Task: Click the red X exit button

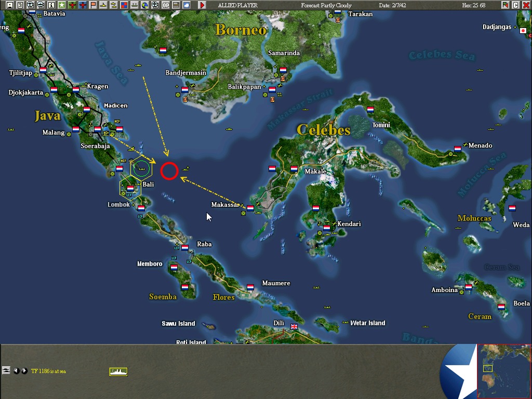Action: tap(526, 5)
